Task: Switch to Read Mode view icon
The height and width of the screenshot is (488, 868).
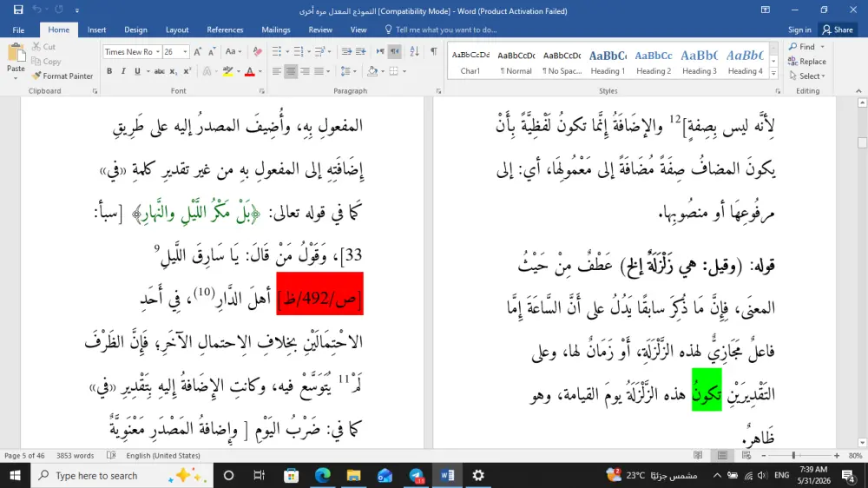Action: click(698, 455)
